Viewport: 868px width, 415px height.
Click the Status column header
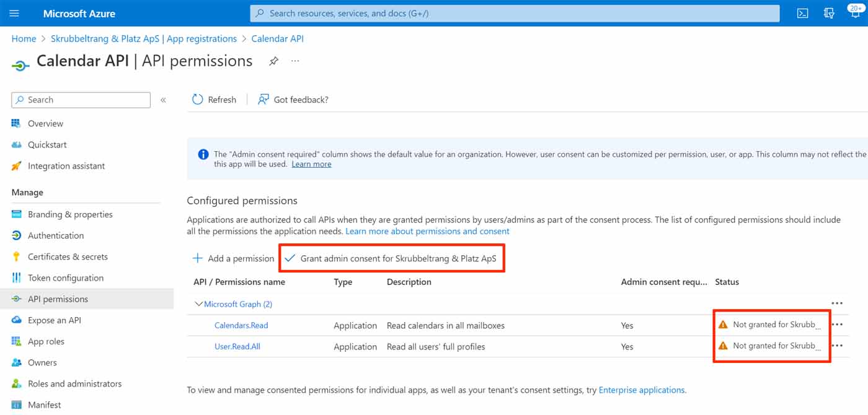point(727,282)
